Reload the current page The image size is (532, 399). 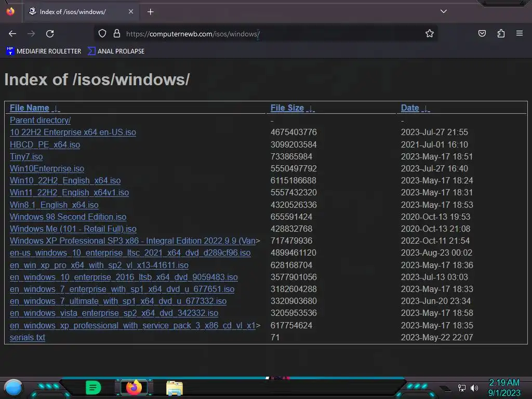click(x=50, y=34)
